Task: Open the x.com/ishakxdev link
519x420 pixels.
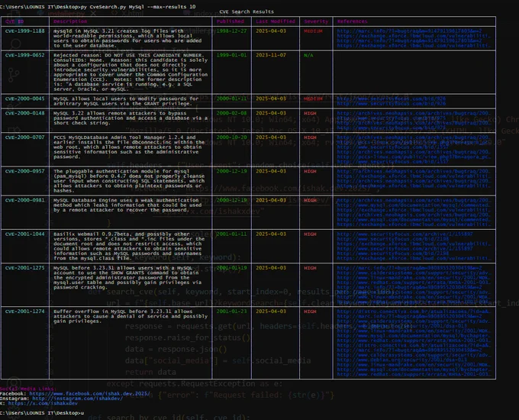Action: [x=43, y=403]
